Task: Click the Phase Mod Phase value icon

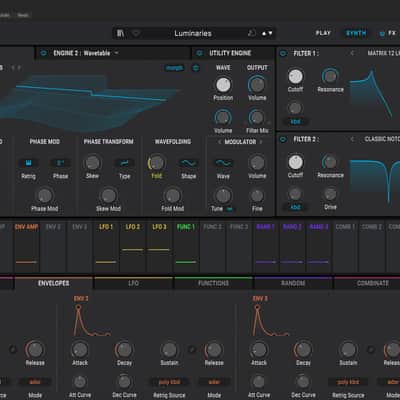Action: 60,163
